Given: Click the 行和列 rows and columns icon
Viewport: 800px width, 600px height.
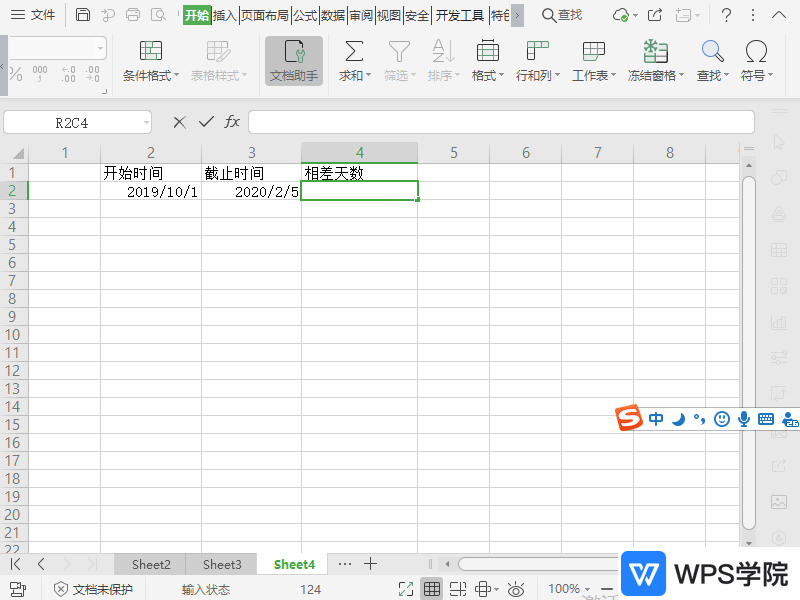Looking at the screenshot, I should [537, 51].
